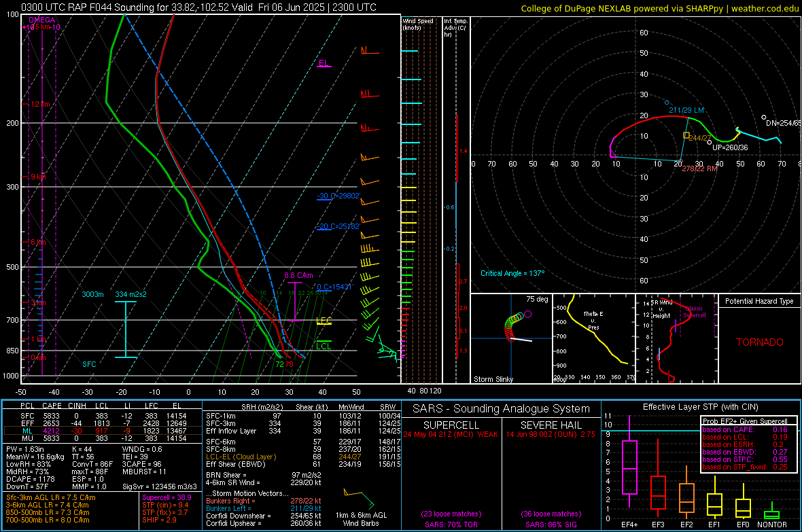Viewport: 802px width, 532px height.
Task: Click the 'UP=260/36' Corfidi vector label
Action: 730,147
